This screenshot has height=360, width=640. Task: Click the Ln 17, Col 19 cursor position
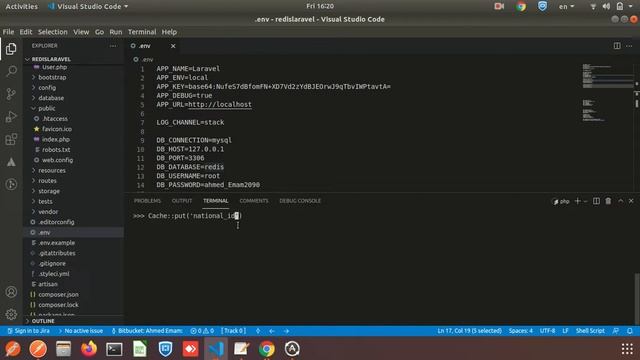click(x=469, y=331)
